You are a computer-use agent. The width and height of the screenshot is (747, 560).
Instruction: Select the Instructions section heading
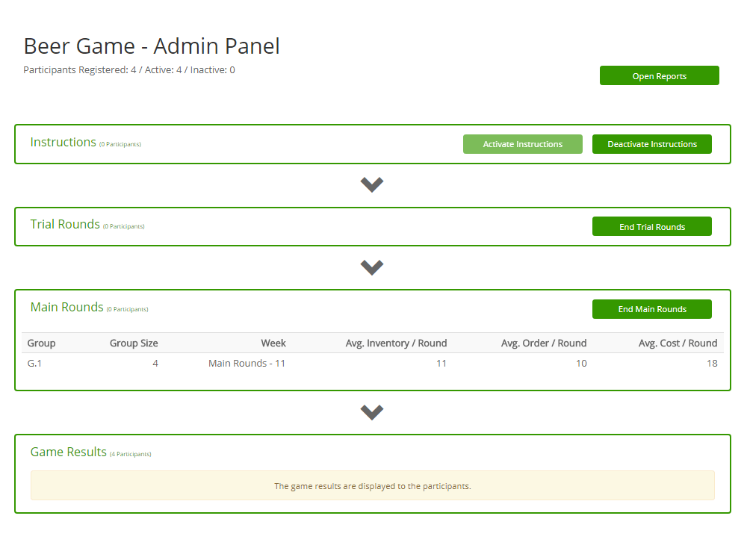(63, 142)
